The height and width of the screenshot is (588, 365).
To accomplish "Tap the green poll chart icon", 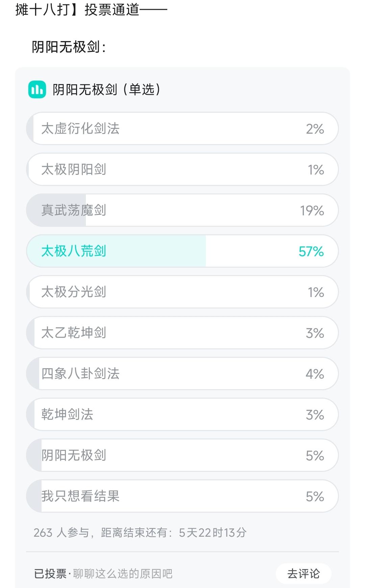I will click(x=37, y=89).
